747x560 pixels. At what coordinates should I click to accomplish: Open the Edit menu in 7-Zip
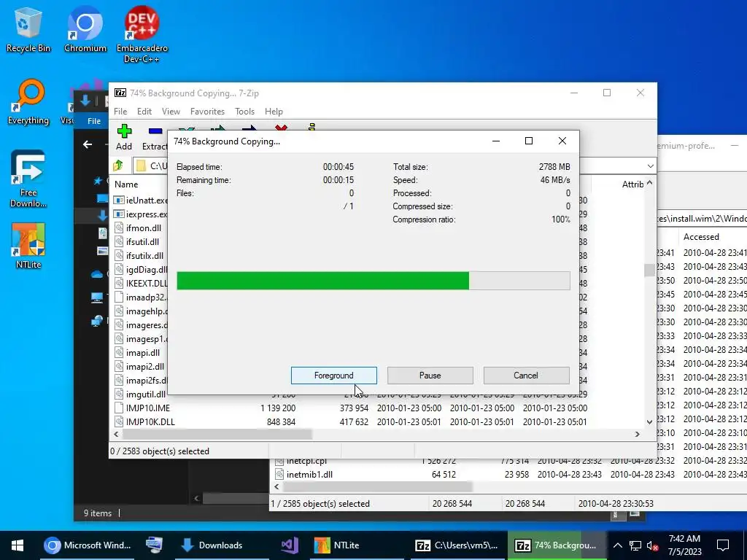point(144,112)
